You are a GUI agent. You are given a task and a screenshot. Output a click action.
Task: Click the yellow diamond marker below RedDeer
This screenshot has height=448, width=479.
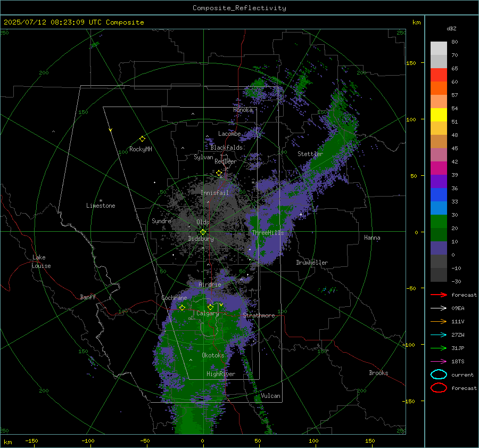[219, 173]
